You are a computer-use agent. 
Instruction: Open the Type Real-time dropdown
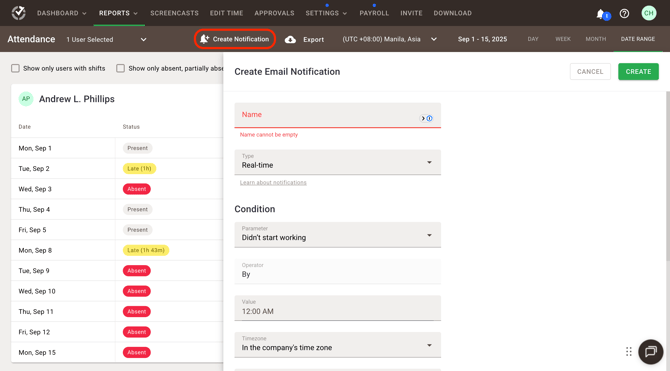tap(338, 162)
